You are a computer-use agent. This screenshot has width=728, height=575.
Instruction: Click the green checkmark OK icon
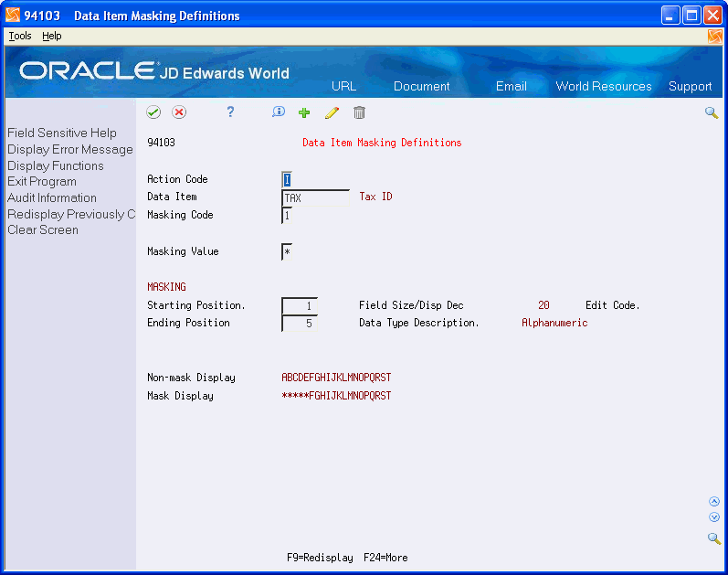point(153,112)
